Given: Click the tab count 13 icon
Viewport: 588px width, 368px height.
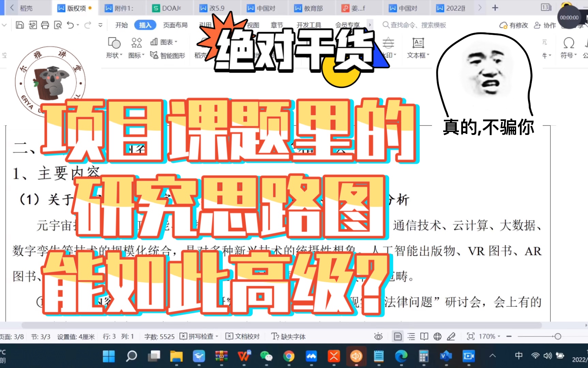Looking at the screenshot, I should click(546, 7).
